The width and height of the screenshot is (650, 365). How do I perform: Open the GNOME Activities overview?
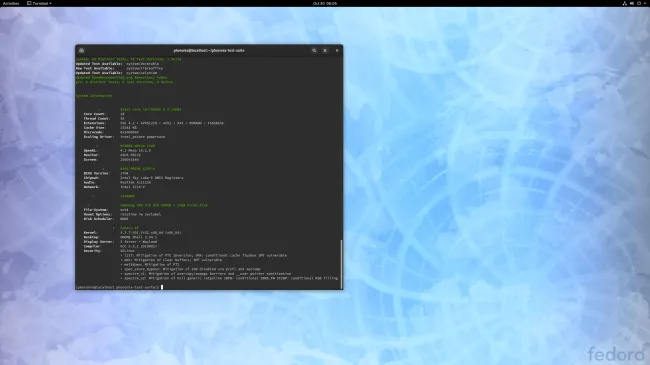[x=11, y=3]
